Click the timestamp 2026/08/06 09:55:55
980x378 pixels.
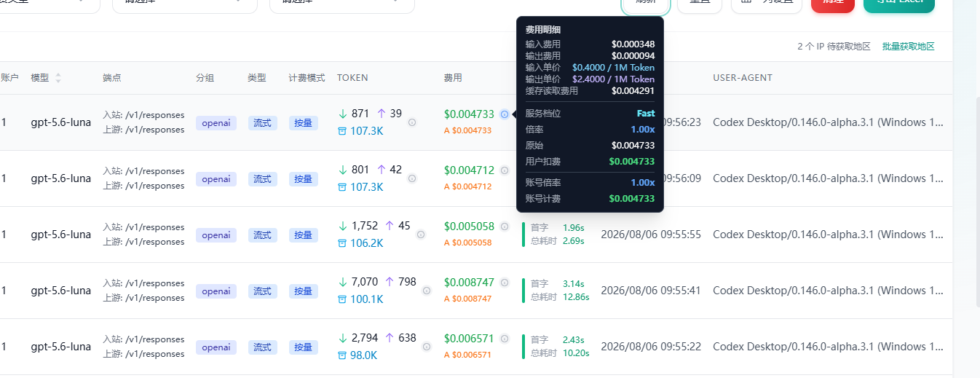click(651, 235)
